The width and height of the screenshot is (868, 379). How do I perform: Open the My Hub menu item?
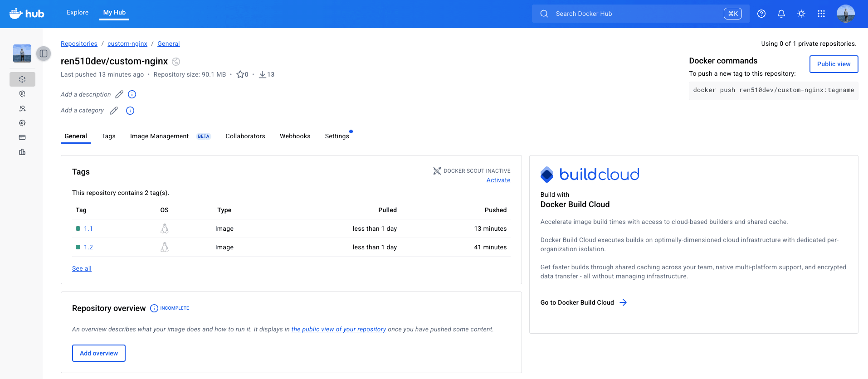[114, 12]
